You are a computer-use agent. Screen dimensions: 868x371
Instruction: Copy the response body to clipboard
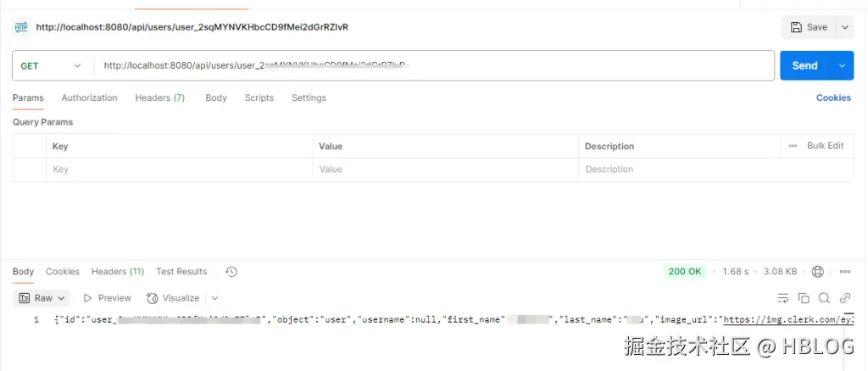click(x=804, y=298)
